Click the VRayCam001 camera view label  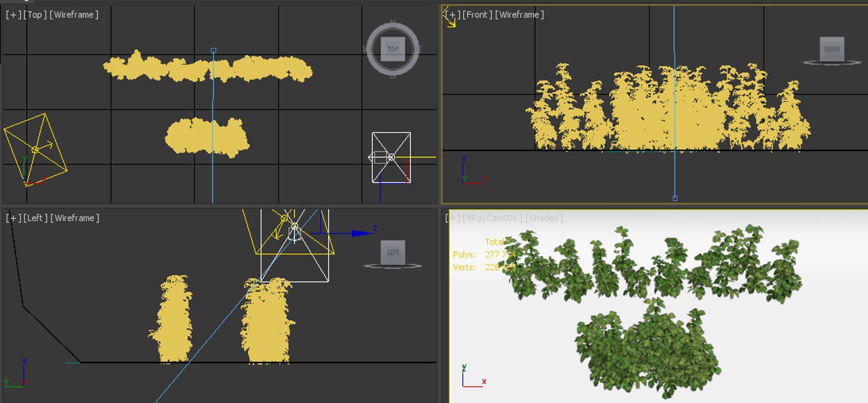click(491, 218)
